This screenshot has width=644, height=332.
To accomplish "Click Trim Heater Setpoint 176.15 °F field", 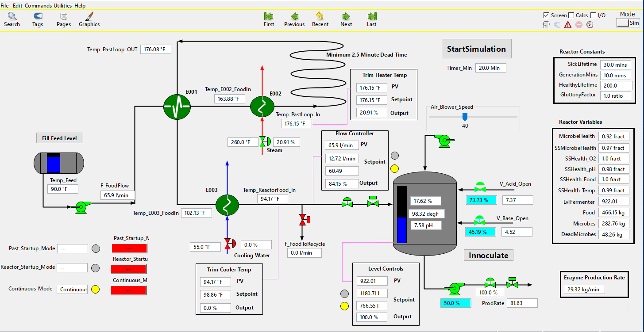I will click(371, 100).
